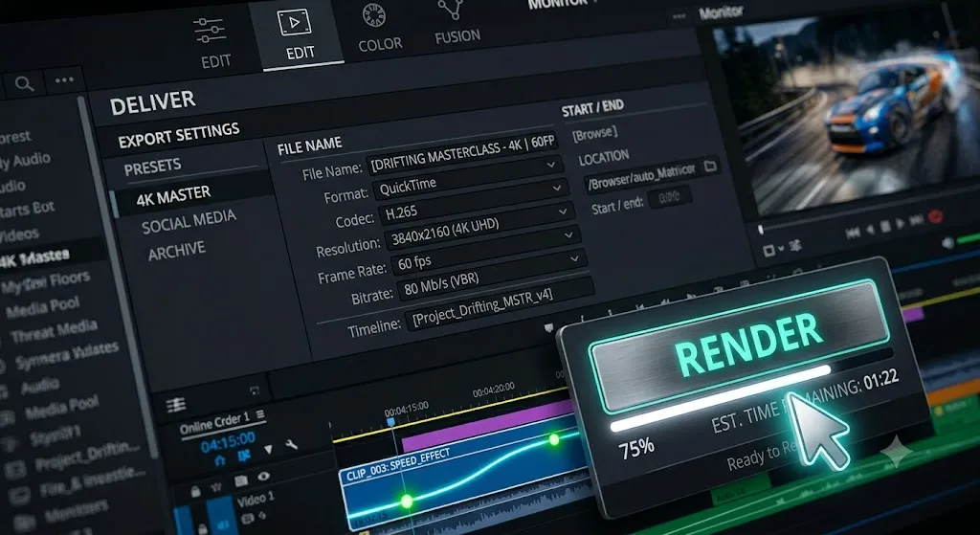
Task: Open the three-dot menu beside the Monitor label
Action: 679,15
